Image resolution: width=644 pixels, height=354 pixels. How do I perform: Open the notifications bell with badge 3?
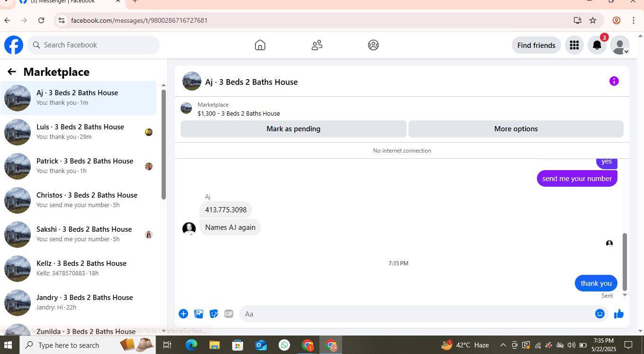click(597, 45)
